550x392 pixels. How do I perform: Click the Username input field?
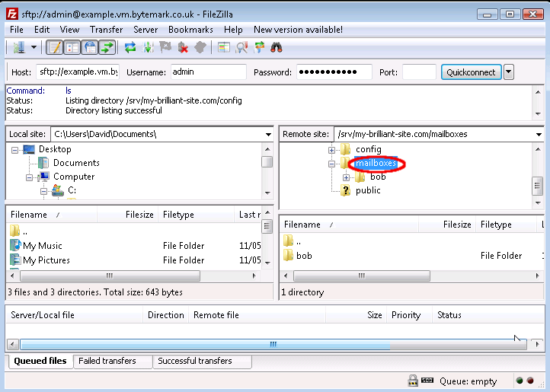[209, 72]
